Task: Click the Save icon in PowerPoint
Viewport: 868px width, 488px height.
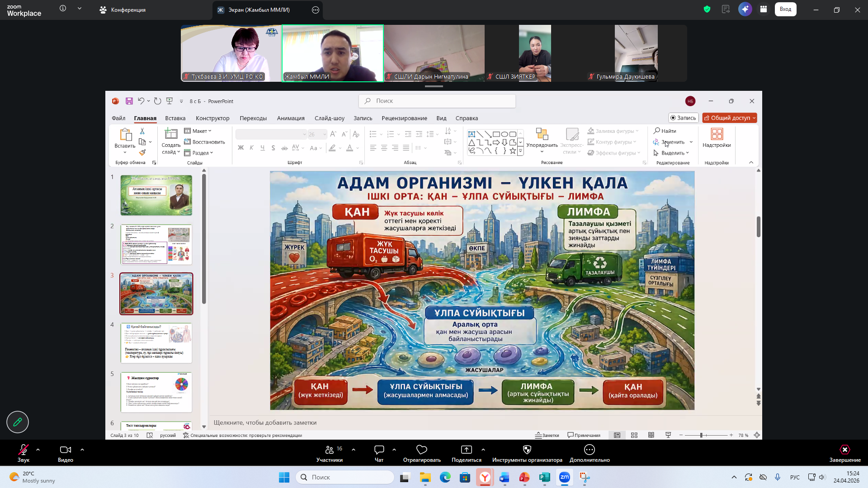Action: [x=129, y=101]
